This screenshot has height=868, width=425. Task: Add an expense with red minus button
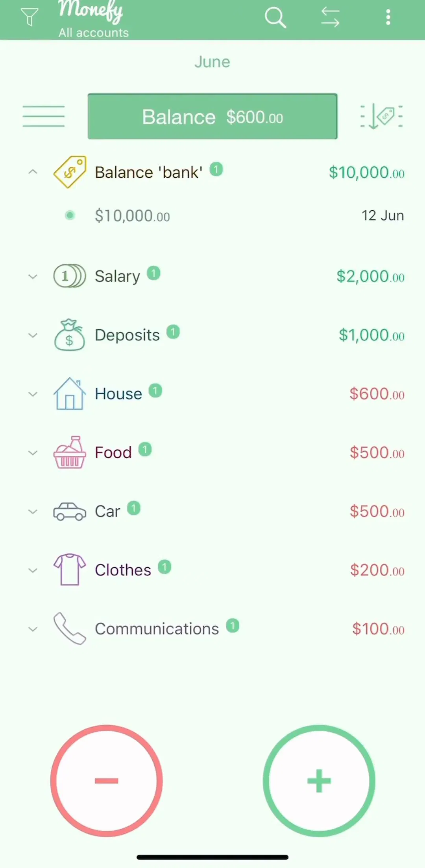107,781
